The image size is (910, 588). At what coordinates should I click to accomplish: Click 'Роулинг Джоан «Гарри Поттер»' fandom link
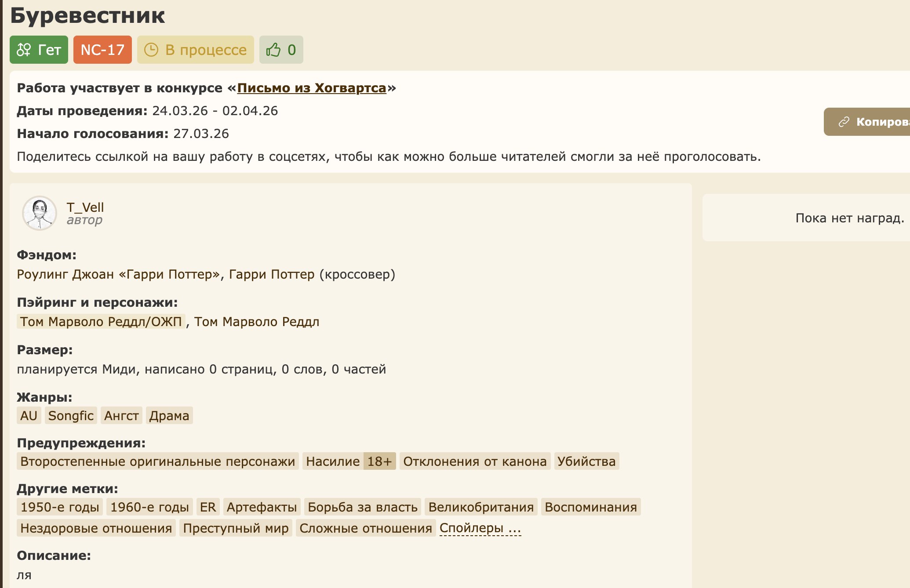tap(118, 274)
